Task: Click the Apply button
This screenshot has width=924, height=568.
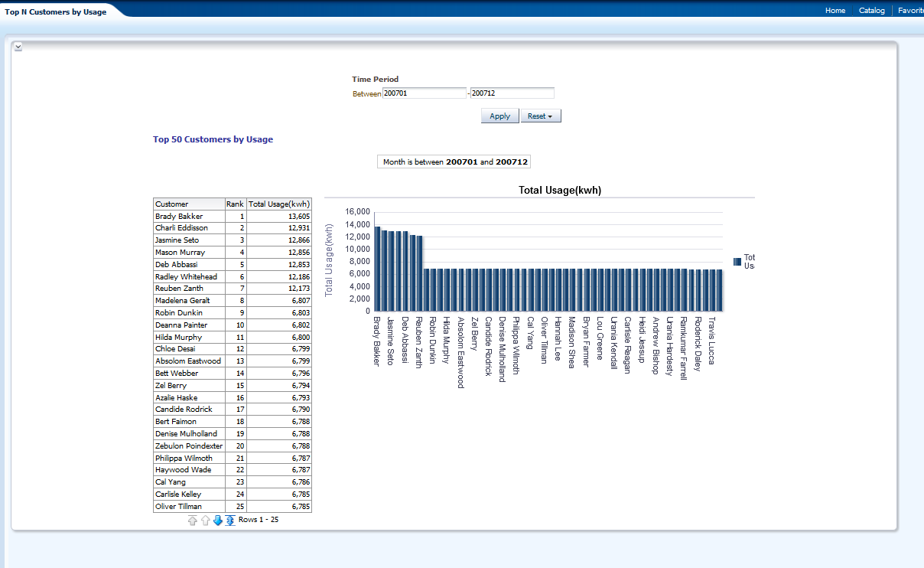Action: 499,116
